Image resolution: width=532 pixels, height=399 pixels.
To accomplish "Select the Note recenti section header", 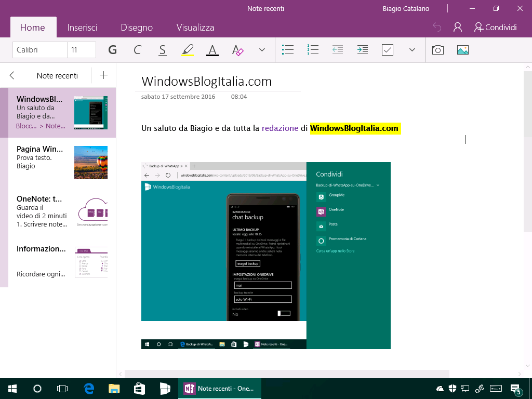I will click(x=57, y=76).
